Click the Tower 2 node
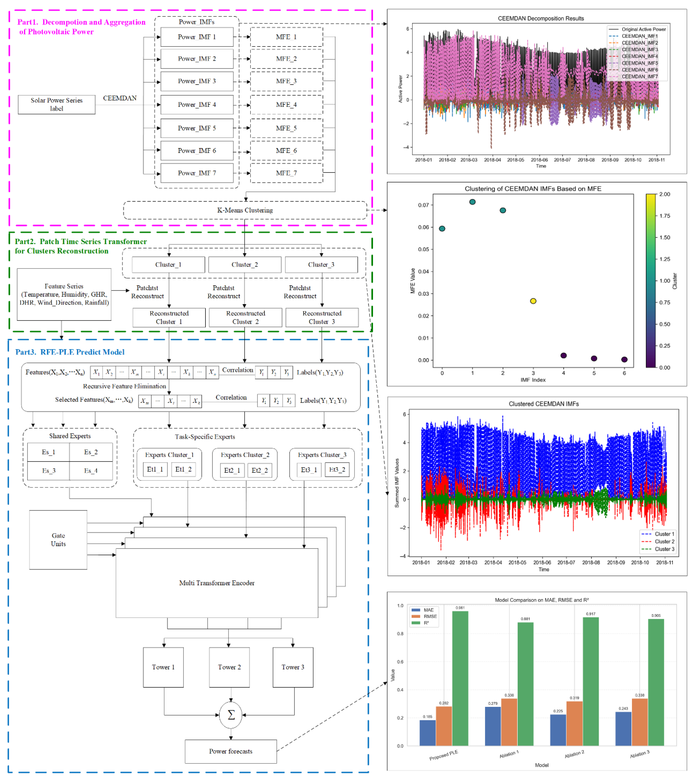 point(229,667)
